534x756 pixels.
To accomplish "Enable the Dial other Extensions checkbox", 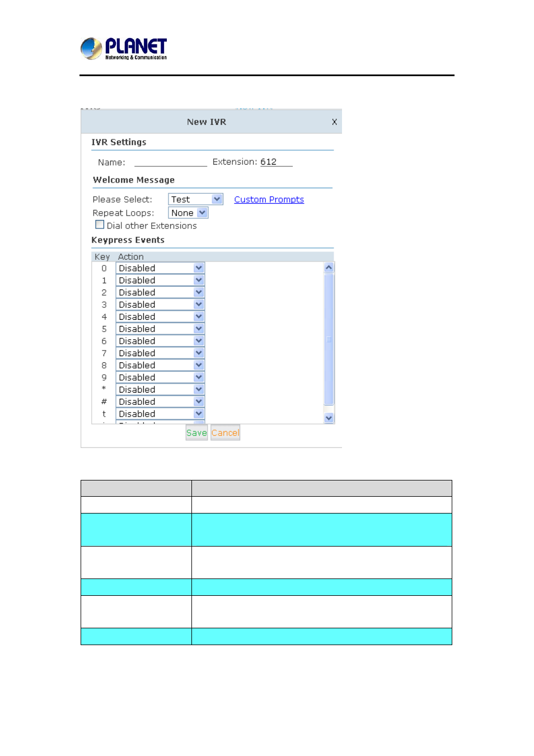I will point(100,225).
